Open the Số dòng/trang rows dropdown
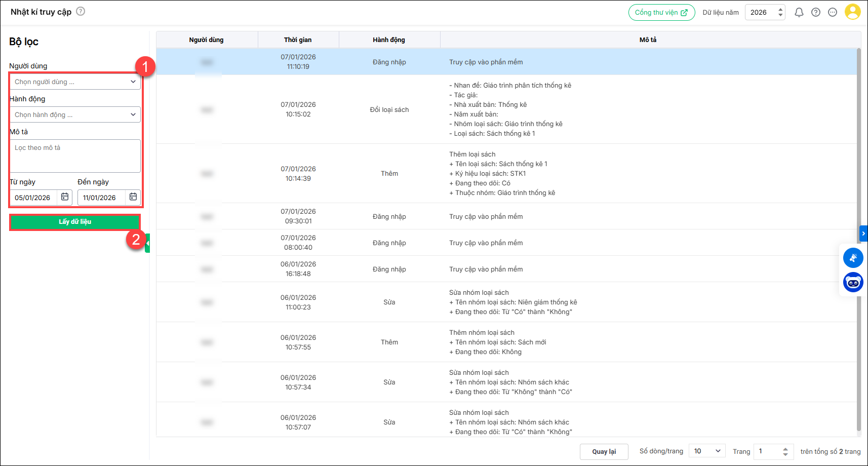Image resolution: width=868 pixels, height=466 pixels. 707,451
